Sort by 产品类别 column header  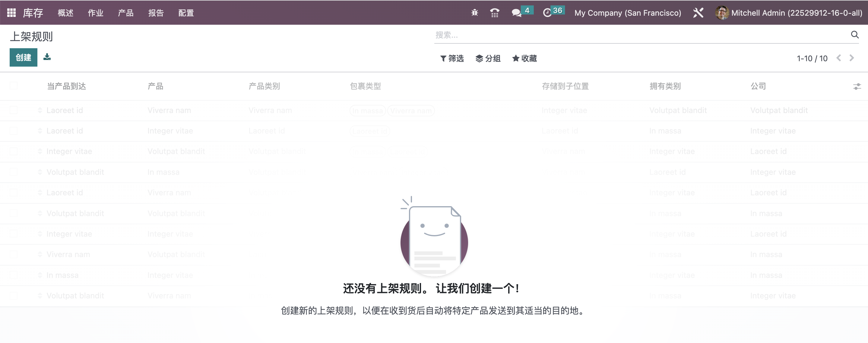(x=264, y=87)
